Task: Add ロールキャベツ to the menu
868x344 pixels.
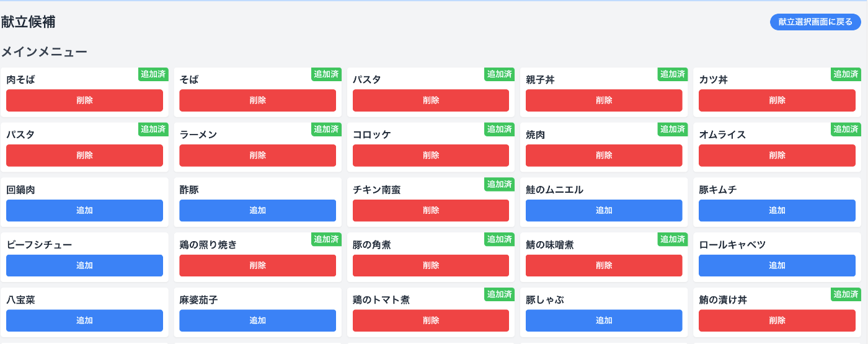Action: (777, 265)
